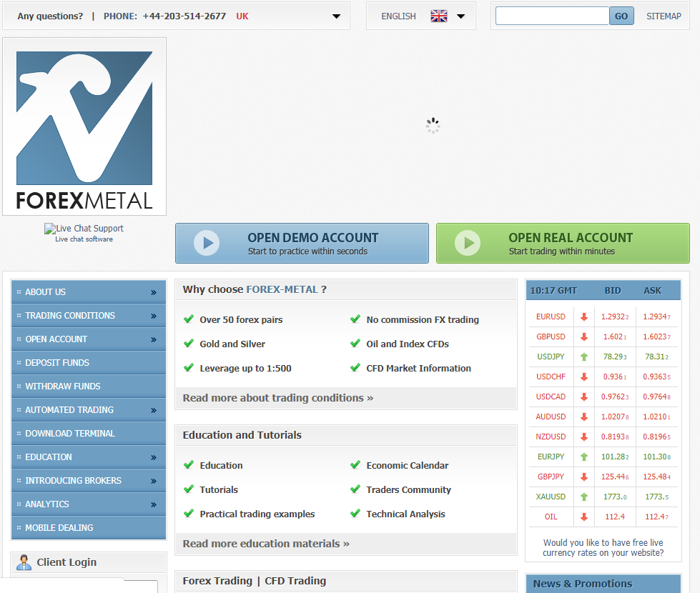
Task: Click the play icon on Open Real Account
Action: [x=468, y=243]
